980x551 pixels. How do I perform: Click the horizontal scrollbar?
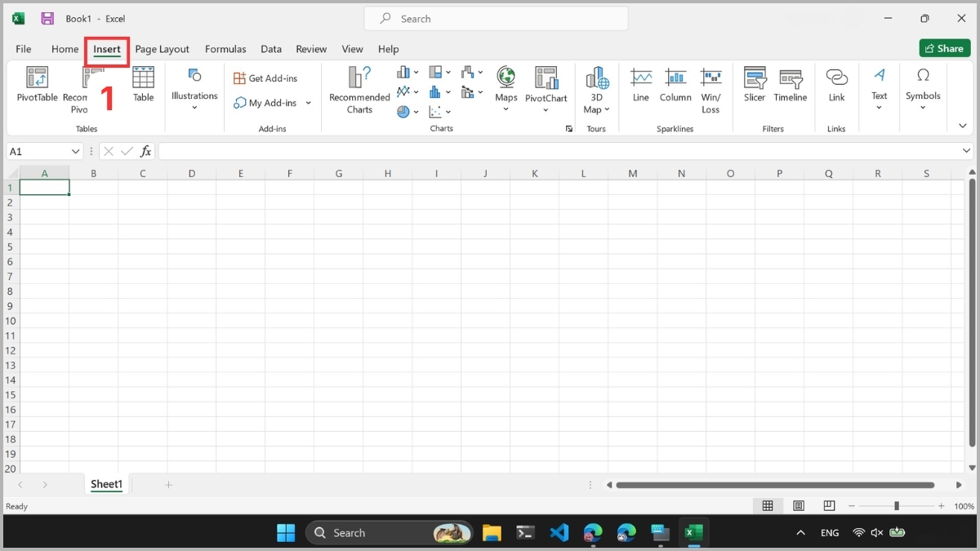click(x=775, y=485)
